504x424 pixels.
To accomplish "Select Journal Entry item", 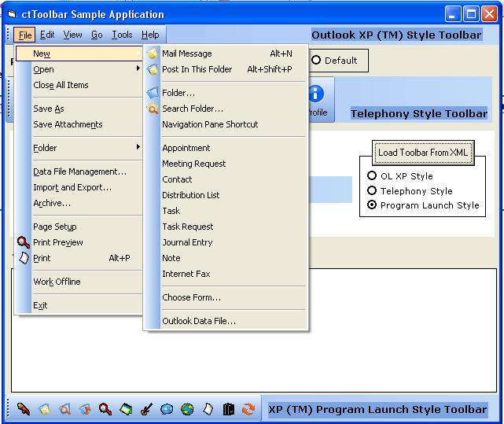I will [x=226, y=242].
